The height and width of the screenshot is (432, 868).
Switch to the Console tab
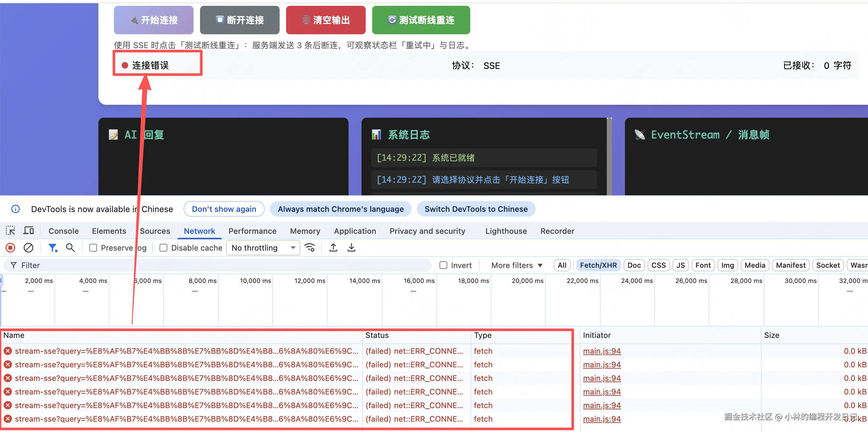[x=63, y=231]
